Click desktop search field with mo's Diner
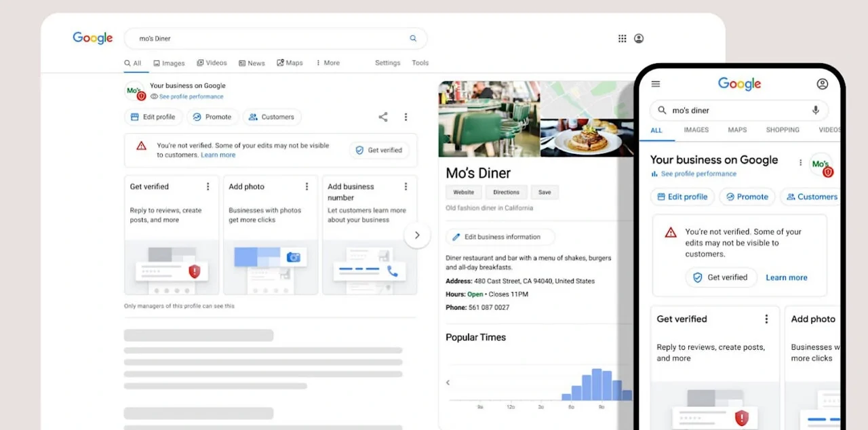Viewport: 868px width, 430px height. tap(276, 39)
